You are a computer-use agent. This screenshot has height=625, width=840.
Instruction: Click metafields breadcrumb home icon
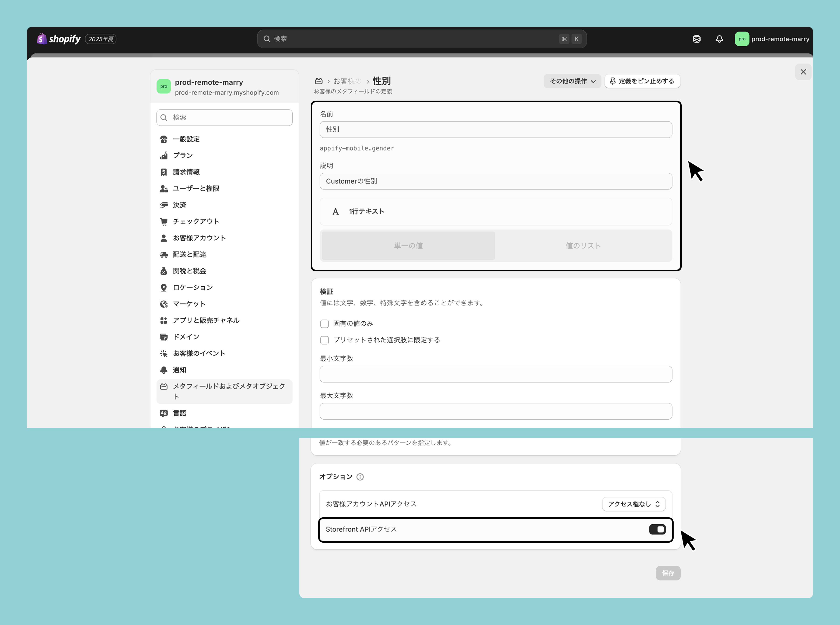[x=318, y=81]
